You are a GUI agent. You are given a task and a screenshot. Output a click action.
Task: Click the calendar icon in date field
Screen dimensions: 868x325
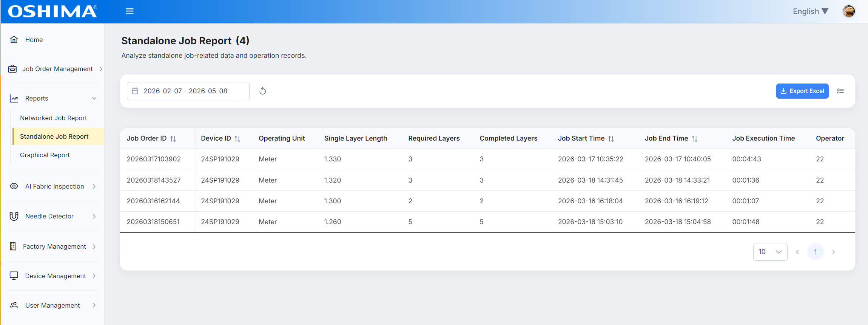[x=135, y=91]
